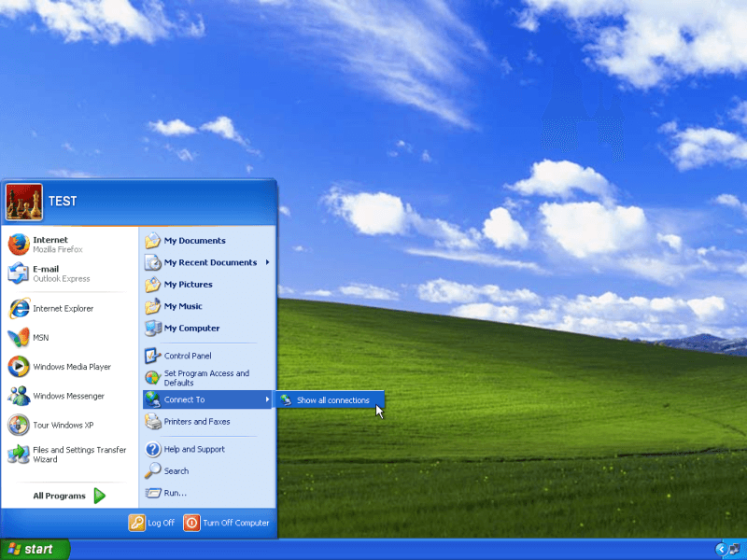
Task: Open Windows Messenger icon
Action: pos(19,396)
